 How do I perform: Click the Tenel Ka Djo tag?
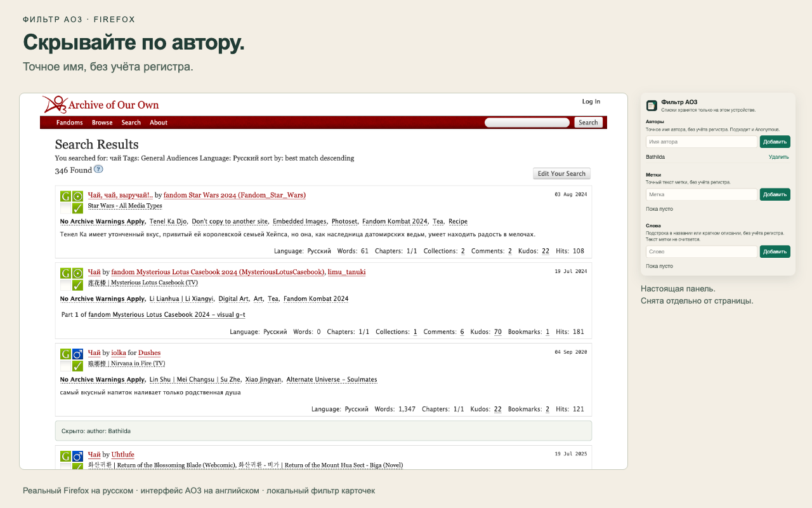coord(168,222)
